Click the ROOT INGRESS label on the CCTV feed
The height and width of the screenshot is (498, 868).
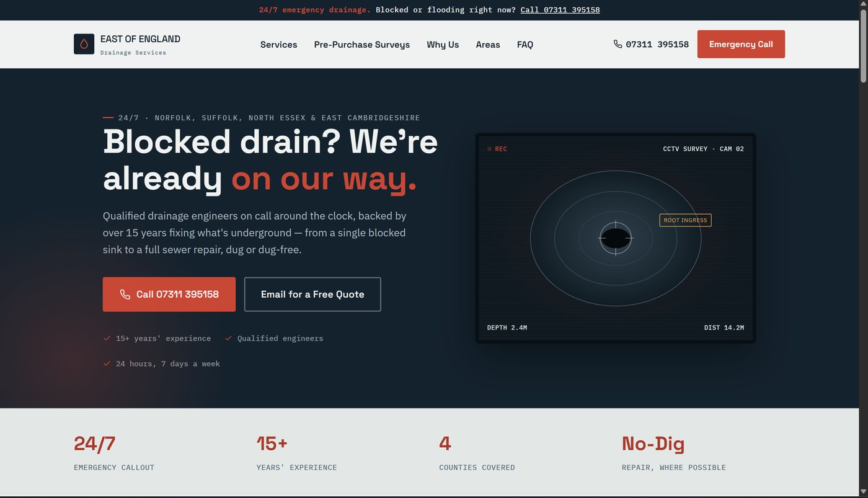685,220
